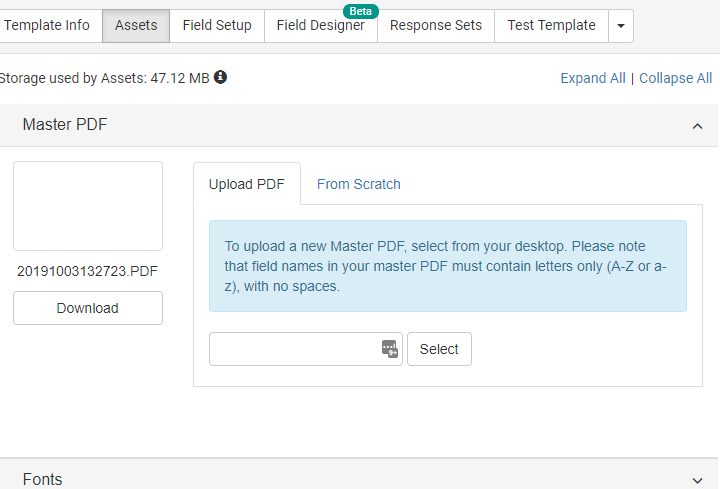This screenshot has width=720, height=489.
Task: Open the Test Template tab
Action: (x=551, y=26)
